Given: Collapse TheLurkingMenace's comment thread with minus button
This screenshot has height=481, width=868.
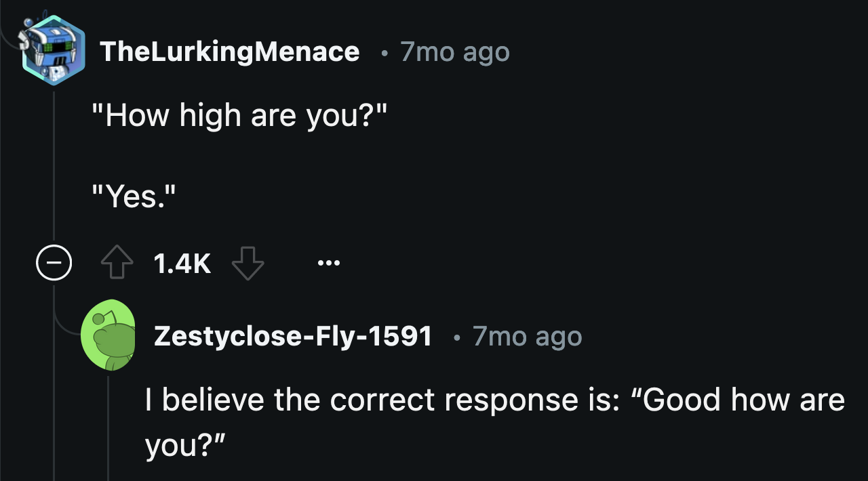Looking at the screenshot, I should [x=54, y=264].
